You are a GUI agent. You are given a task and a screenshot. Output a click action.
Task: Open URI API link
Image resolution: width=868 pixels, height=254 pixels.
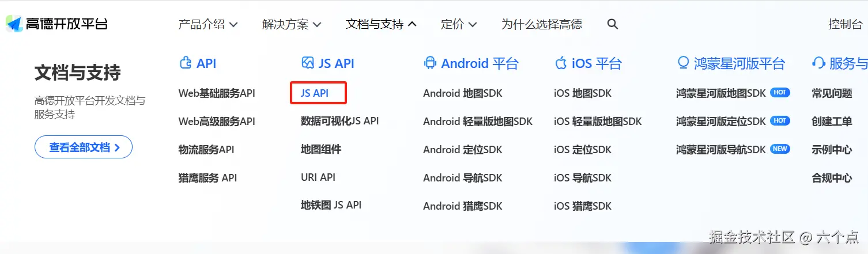coord(318,177)
